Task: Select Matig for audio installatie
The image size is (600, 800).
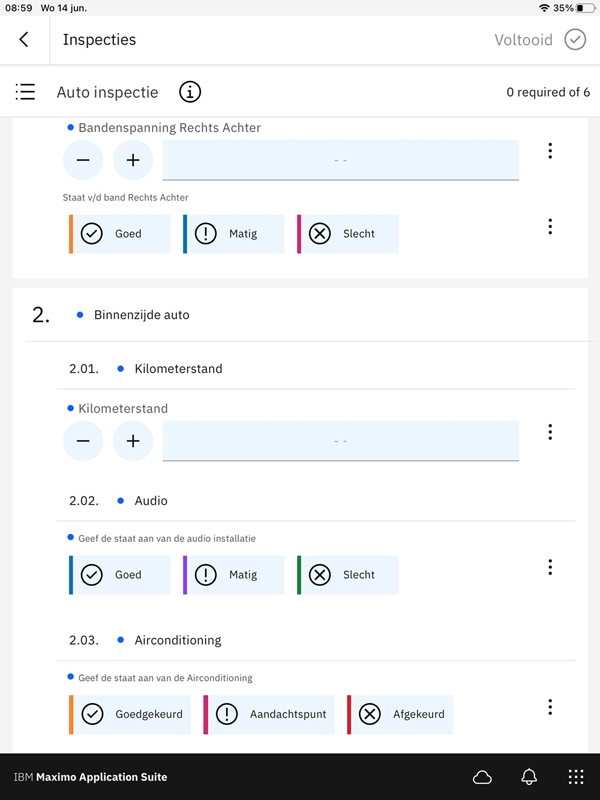Action: pyautogui.click(x=234, y=575)
